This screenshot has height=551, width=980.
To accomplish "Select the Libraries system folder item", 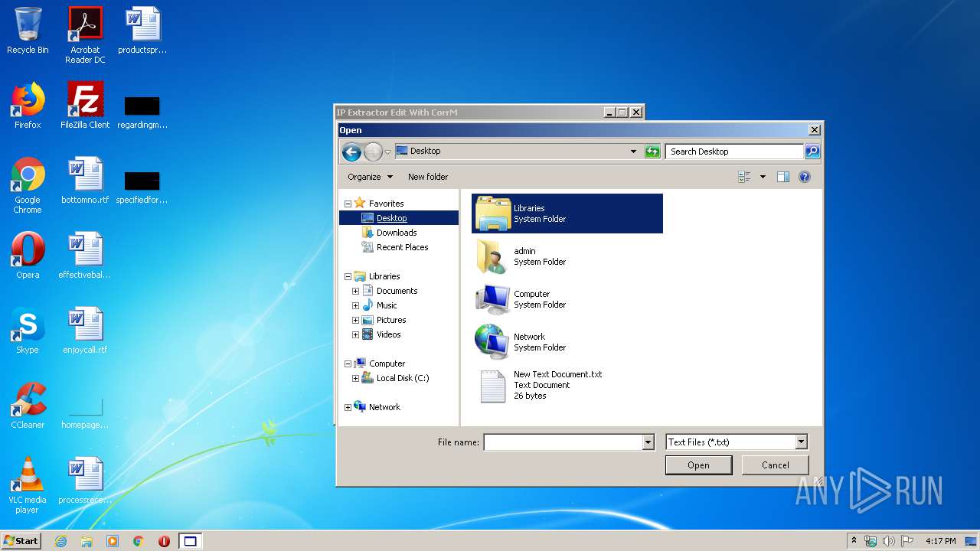I will [567, 214].
